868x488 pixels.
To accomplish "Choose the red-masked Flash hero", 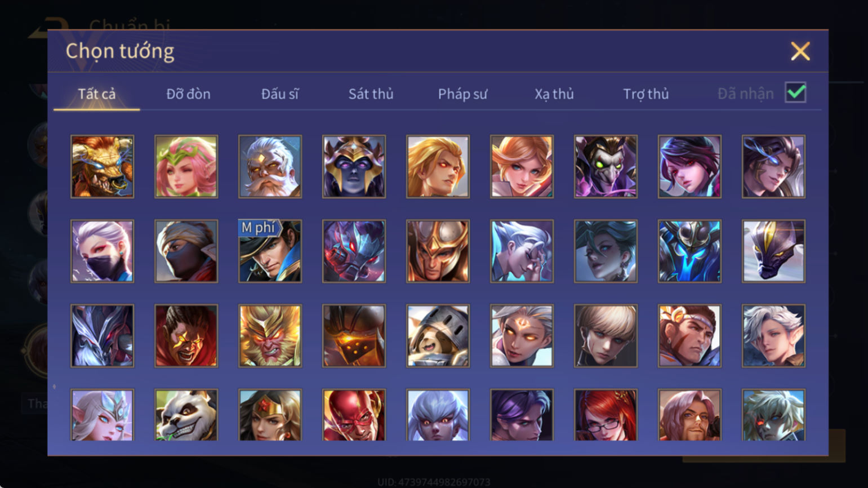I will [x=354, y=415].
